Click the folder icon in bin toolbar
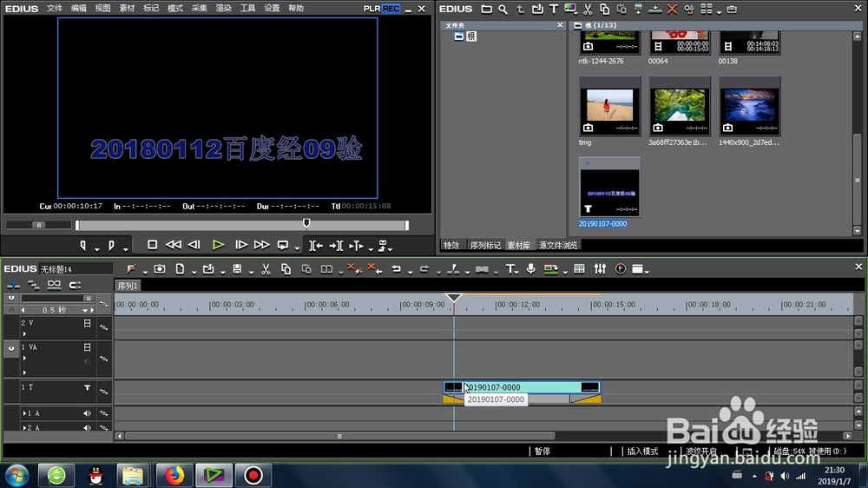The height and width of the screenshot is (488, 868). coord(486,9)
